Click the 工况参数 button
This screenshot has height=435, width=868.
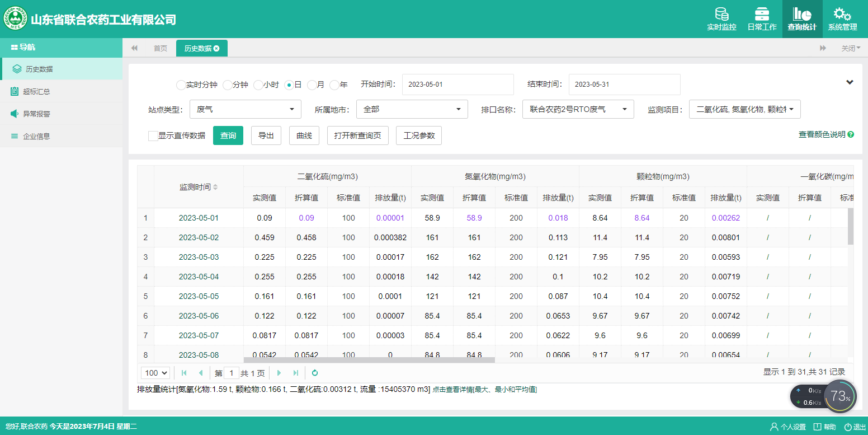click(x=419, y=135)
